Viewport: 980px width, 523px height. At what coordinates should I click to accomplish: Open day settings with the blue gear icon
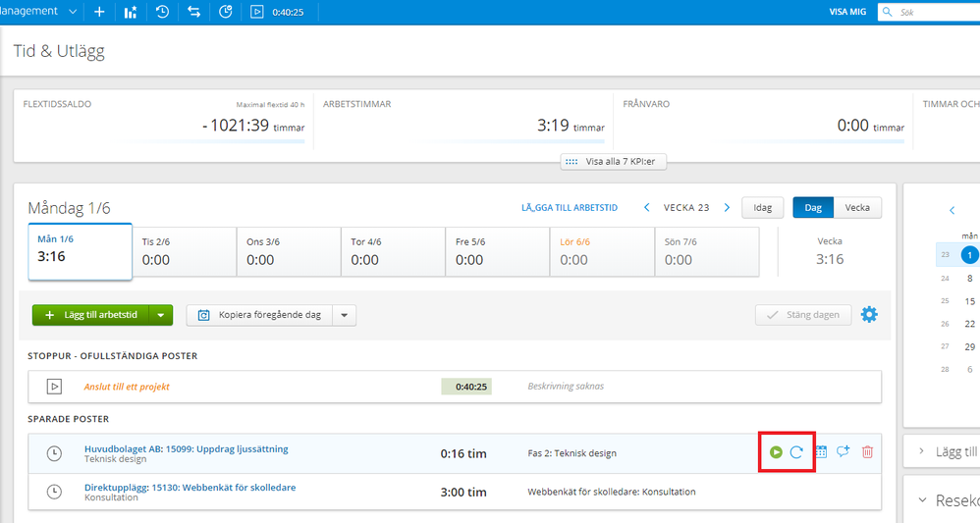869,315
